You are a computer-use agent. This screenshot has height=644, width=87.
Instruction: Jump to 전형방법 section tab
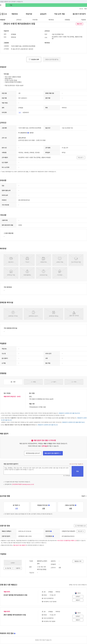(67, 20)
